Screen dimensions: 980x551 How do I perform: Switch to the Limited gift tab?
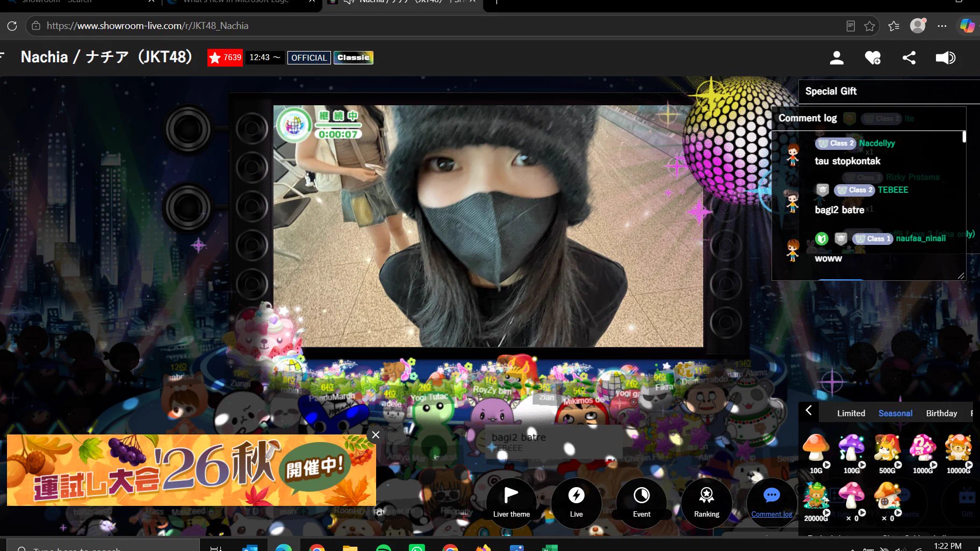click(851, 413)
